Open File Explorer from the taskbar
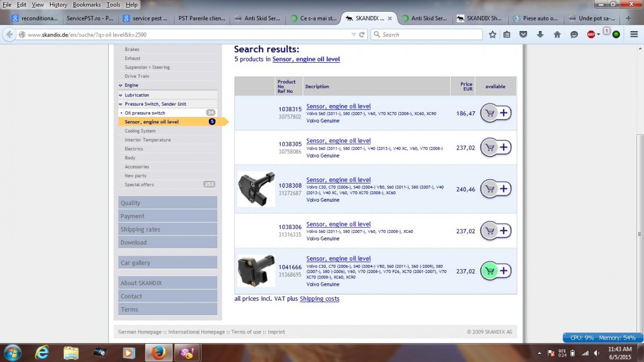This screenshot has width=644, height=362. (x=71, y=352)
